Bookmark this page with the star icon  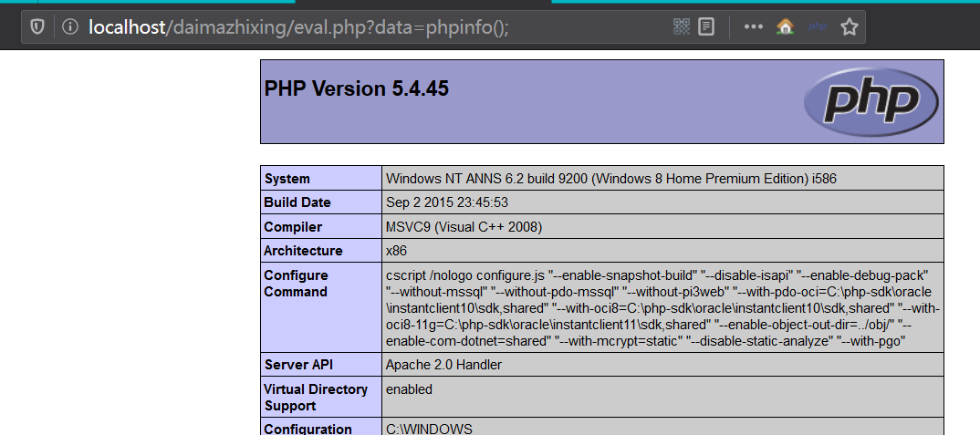[849, 26]
